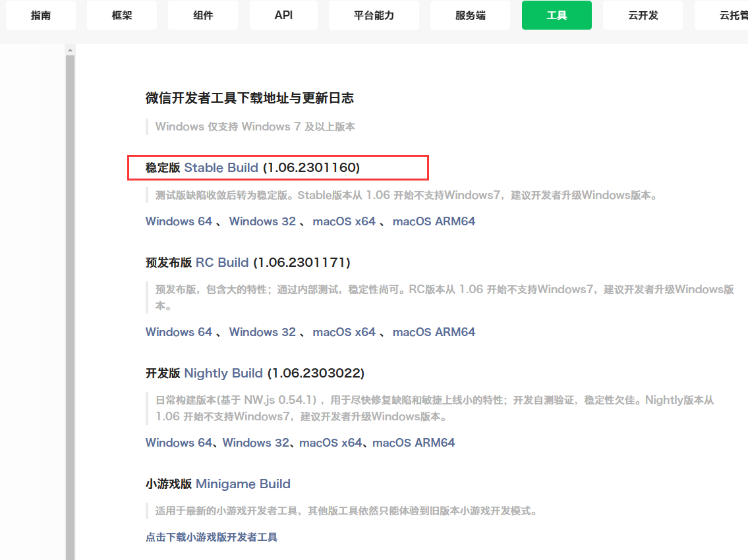The width and height of the screenshot is (748, 560).
Task: Open the 指南 tab
Action: point(41,15)
